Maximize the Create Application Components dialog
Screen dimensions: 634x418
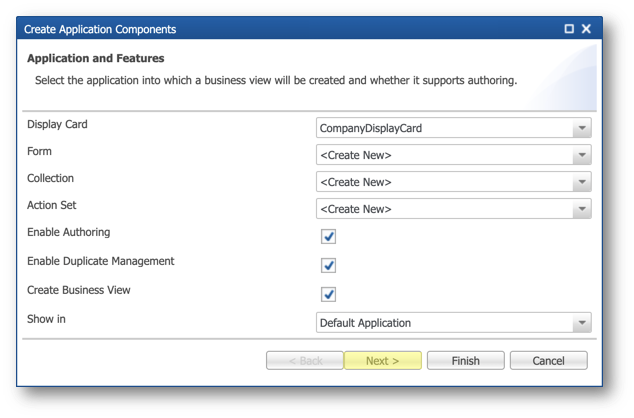569,29
